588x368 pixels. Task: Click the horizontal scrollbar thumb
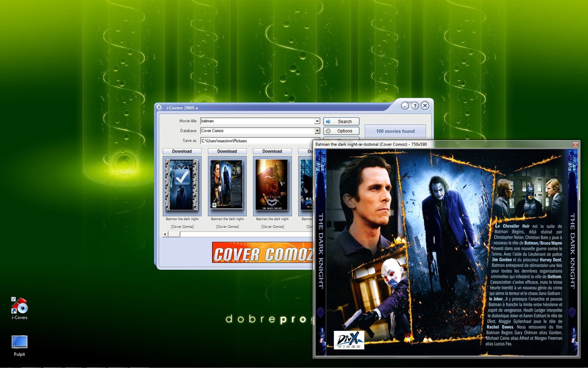[x=174, y=234]
